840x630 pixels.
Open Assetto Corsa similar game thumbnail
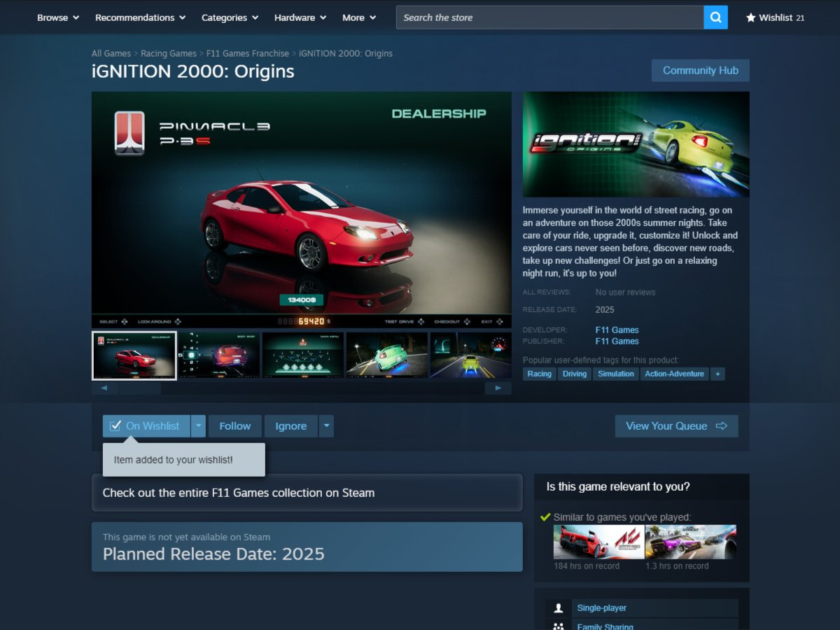coord(599,542)
